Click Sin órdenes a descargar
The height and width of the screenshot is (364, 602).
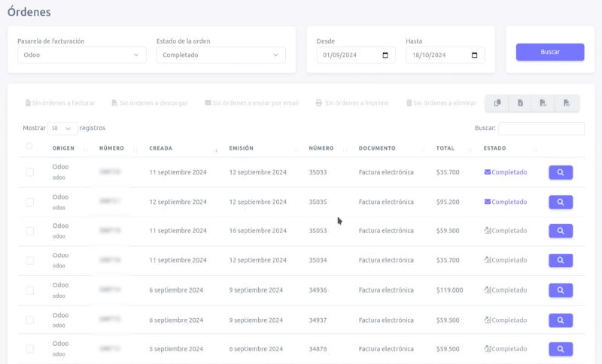point(150,103)
